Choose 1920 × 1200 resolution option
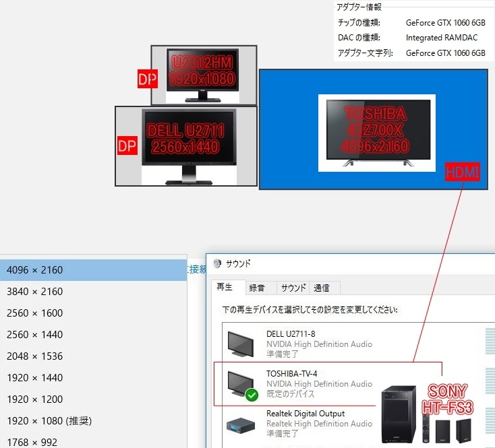The width and height of the screenshot is (495, 448). coord(94,399)
